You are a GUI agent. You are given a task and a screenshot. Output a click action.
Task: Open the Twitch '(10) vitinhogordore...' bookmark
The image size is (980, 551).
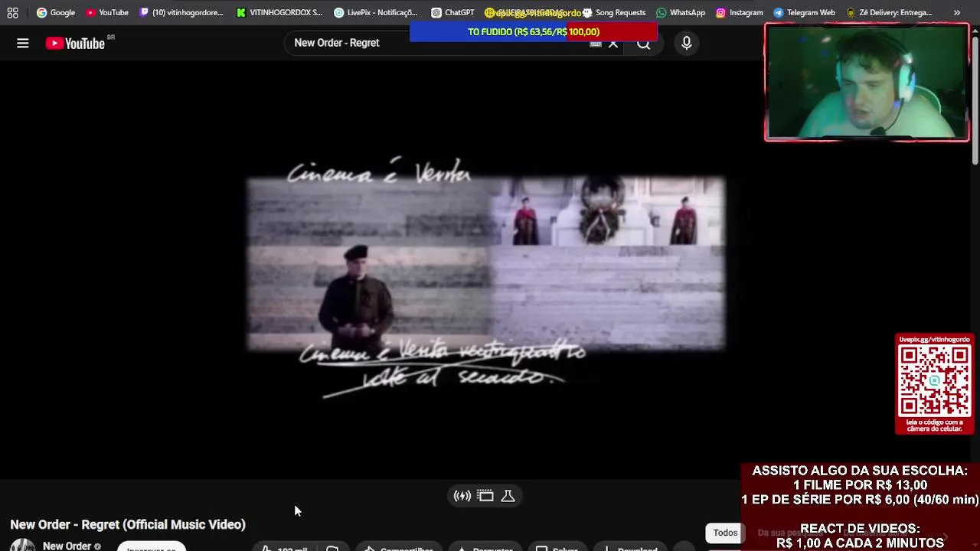click(x=181, y=12)
